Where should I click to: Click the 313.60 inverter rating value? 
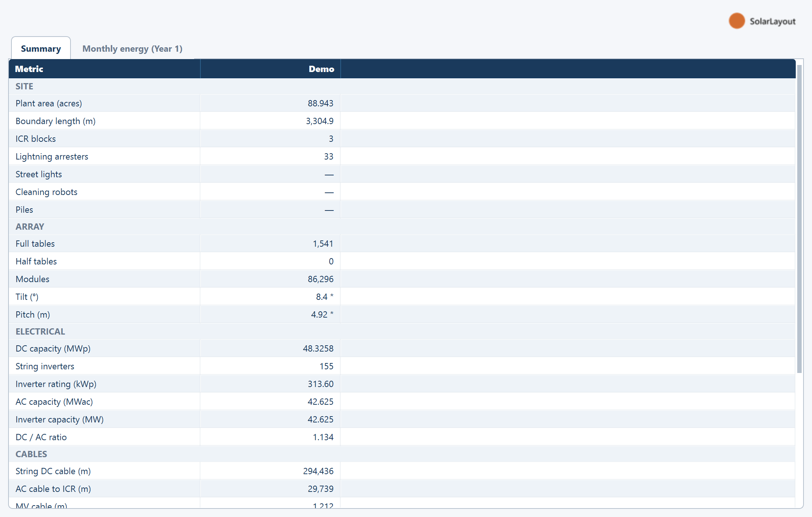pos(320,384)
